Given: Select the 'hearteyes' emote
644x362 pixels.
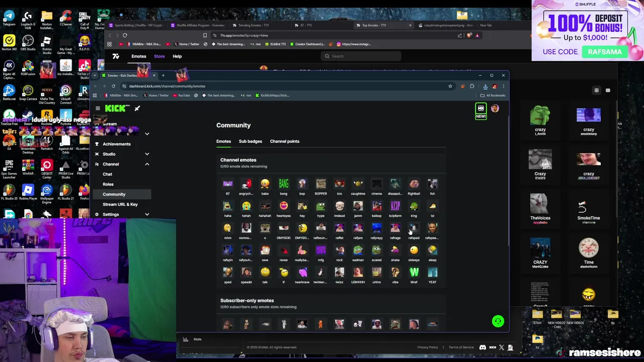Looking at the screenshot, I should (x=284, y=206).
